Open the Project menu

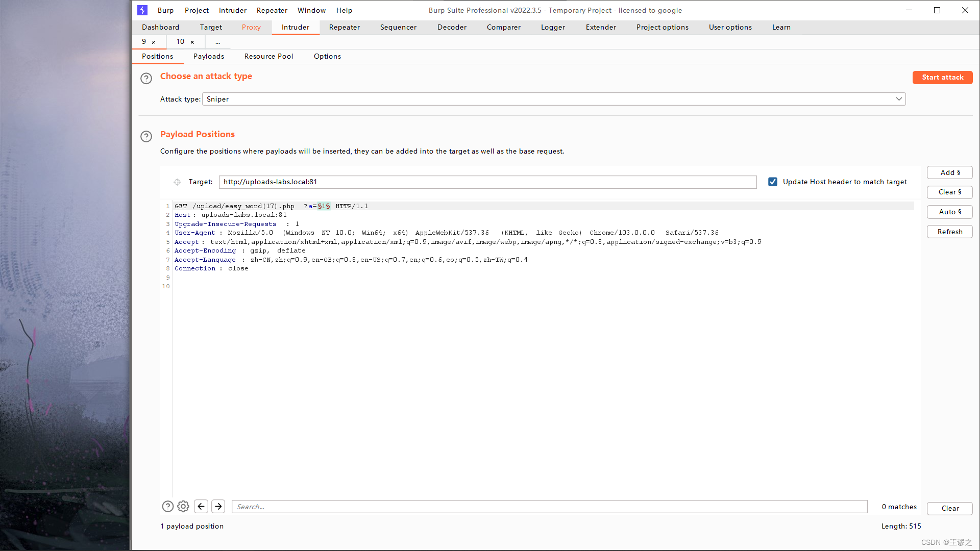[x=197, y=10]
